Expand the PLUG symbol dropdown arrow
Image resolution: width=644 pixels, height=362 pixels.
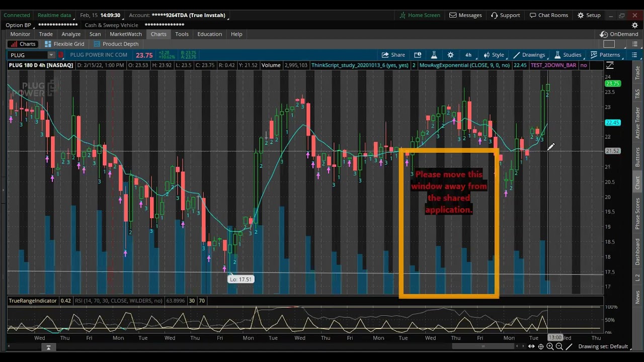(51, 55)
